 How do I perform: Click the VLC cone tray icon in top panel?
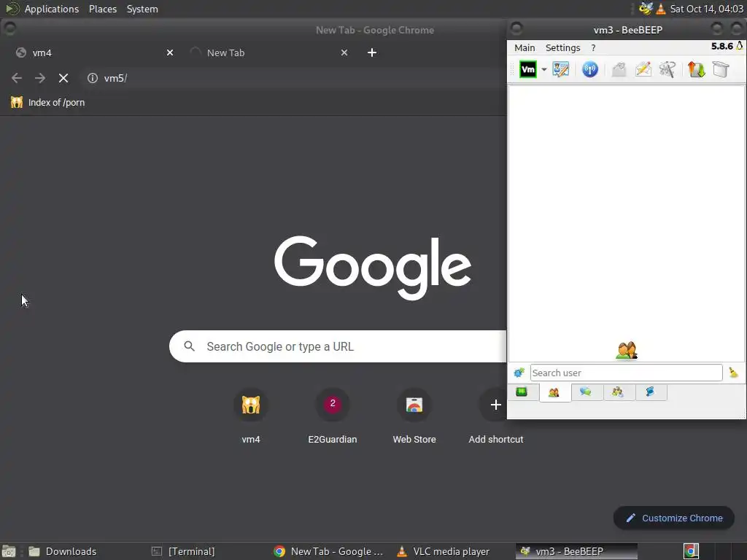click(660, 9)
